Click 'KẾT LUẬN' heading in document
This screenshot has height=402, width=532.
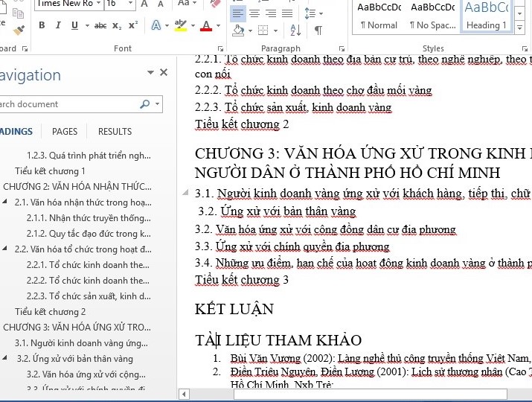(234, 309)
